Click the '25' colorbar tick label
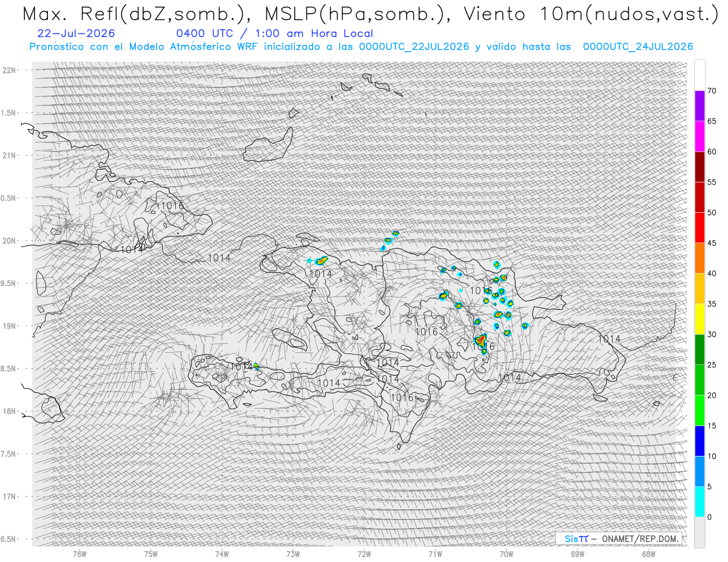 [x=712, y=365]
